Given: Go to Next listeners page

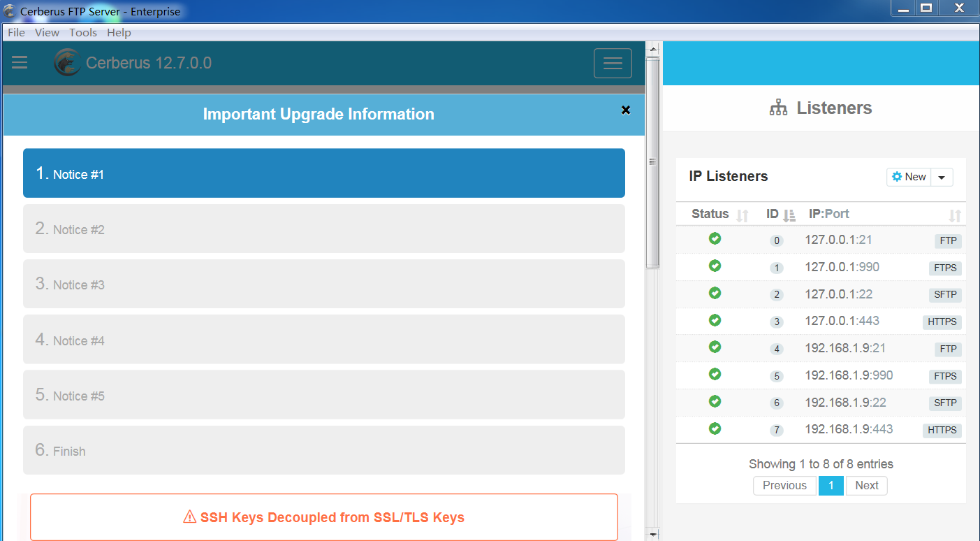Looking at the screenshot, I should pos(867,485).
